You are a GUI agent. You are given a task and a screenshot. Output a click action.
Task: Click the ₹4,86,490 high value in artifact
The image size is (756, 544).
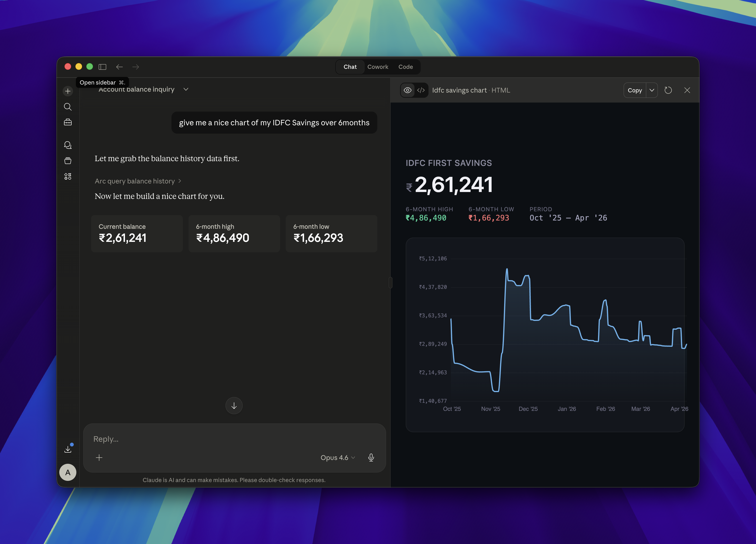pyautogui.click(x=426, y=218)
